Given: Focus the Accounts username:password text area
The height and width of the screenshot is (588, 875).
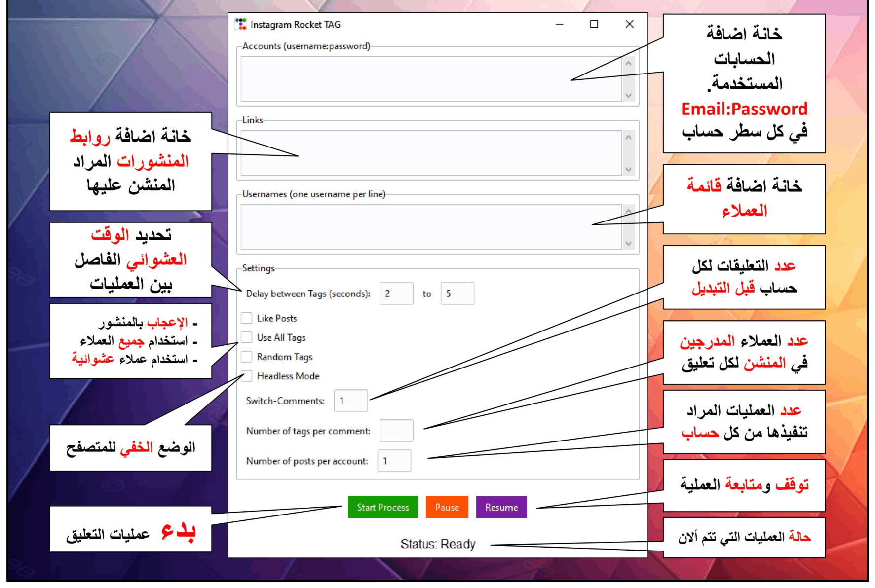Looking at the screenshot, I should 430,79.
